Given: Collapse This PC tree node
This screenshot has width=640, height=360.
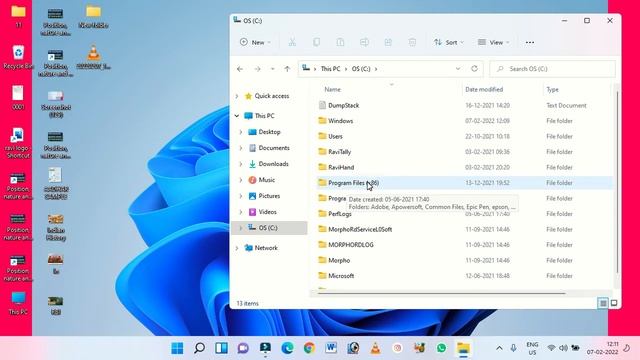Looking at the screenshot, I should 237,116.
